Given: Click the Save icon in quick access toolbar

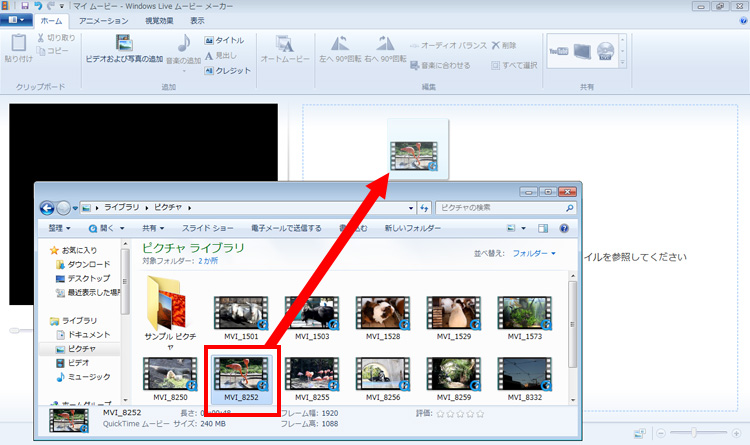Looking at the screenshot, I should point(25,6).
